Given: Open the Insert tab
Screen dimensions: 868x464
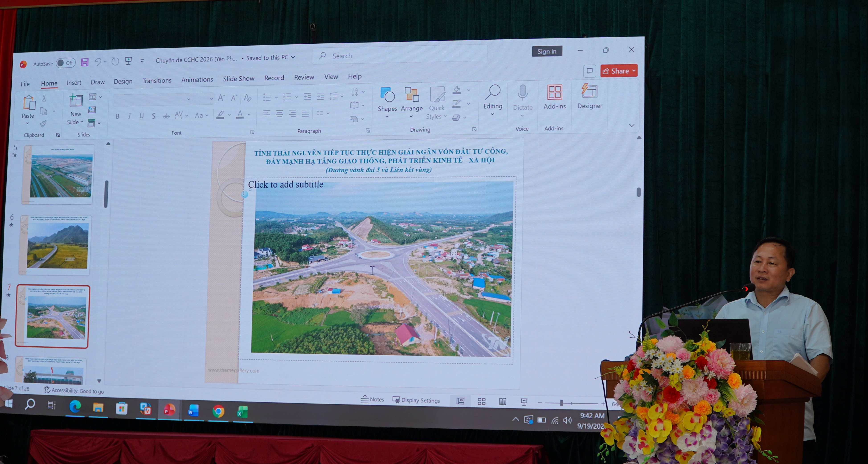Looking at the screenshot, I should 74,83.
